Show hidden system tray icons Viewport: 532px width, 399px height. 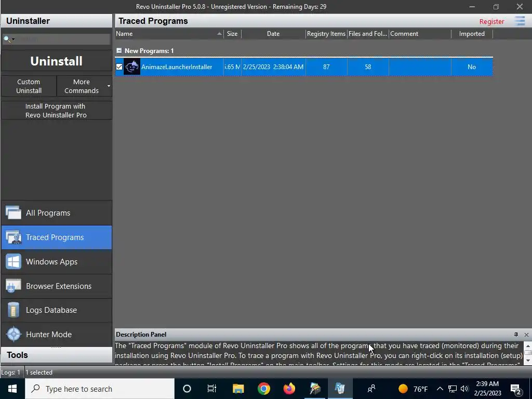(440, 389)
